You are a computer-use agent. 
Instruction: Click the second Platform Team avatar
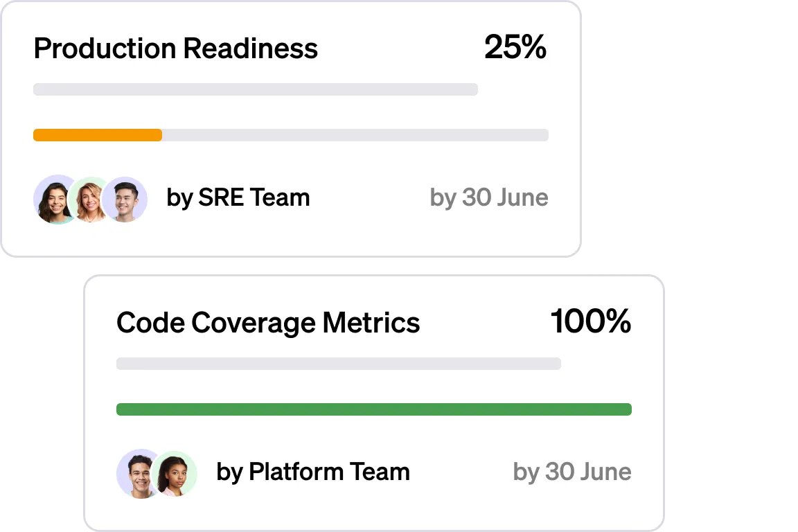174,474
